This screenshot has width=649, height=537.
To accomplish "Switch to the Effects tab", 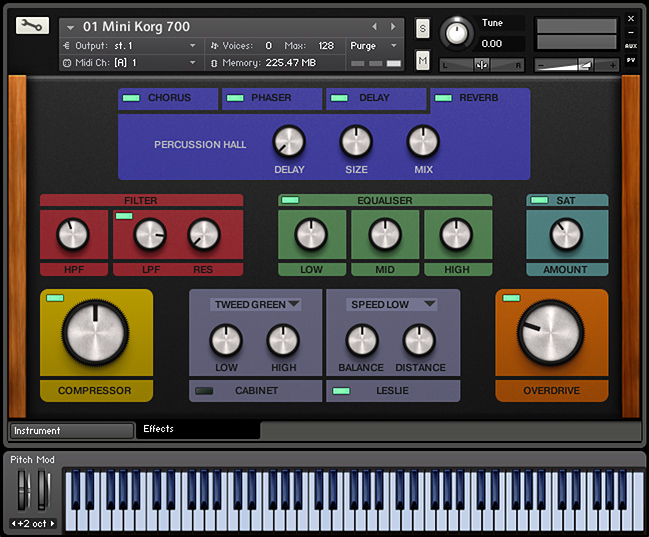I will (198, 429).
